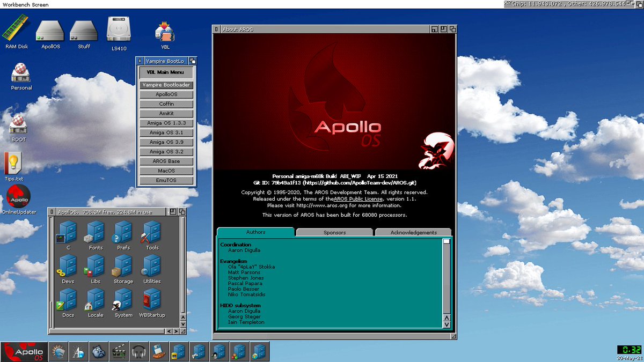Choose ApolloOS in VBL Main Menu
644x362 pixels.
coord(166,94)
